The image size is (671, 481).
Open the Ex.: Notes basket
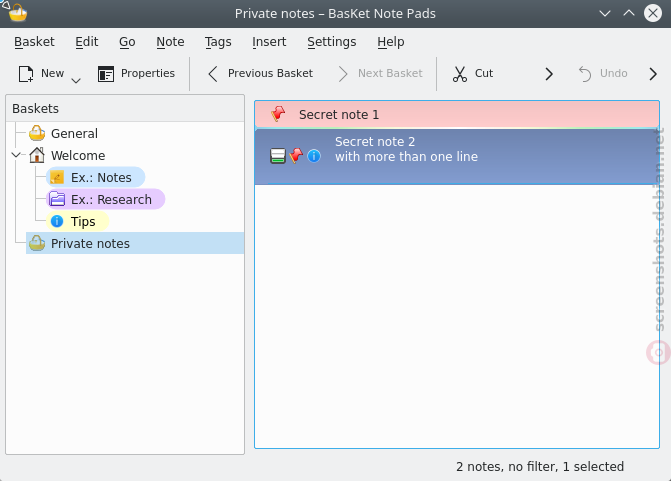(95, 177)
